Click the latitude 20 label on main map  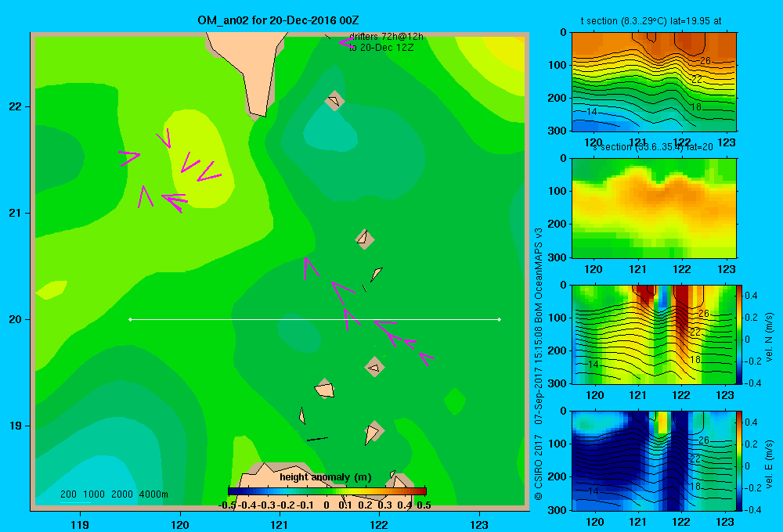click(16, 319)
